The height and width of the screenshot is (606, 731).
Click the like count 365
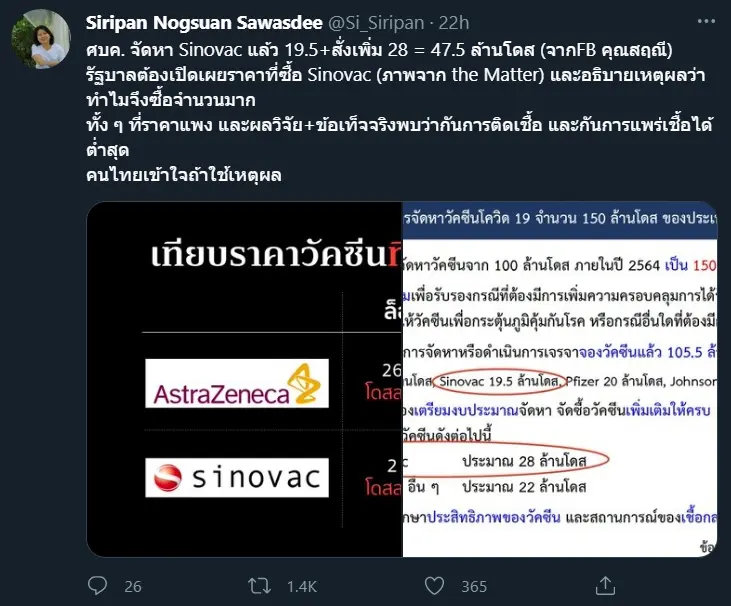(x=474, y=586)
